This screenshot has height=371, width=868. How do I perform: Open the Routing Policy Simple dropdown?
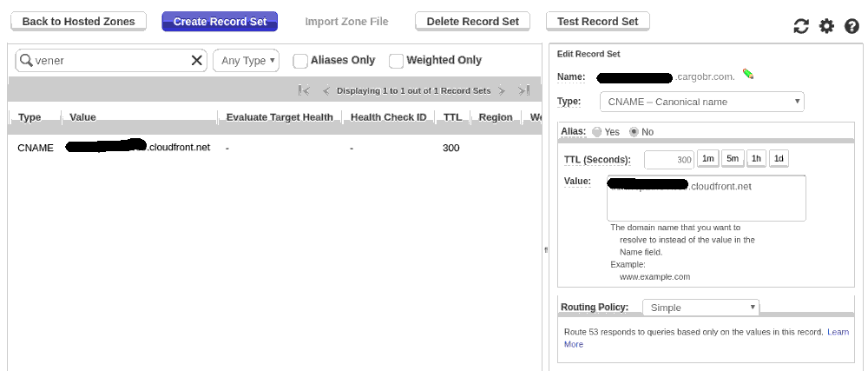coord(700,308)
